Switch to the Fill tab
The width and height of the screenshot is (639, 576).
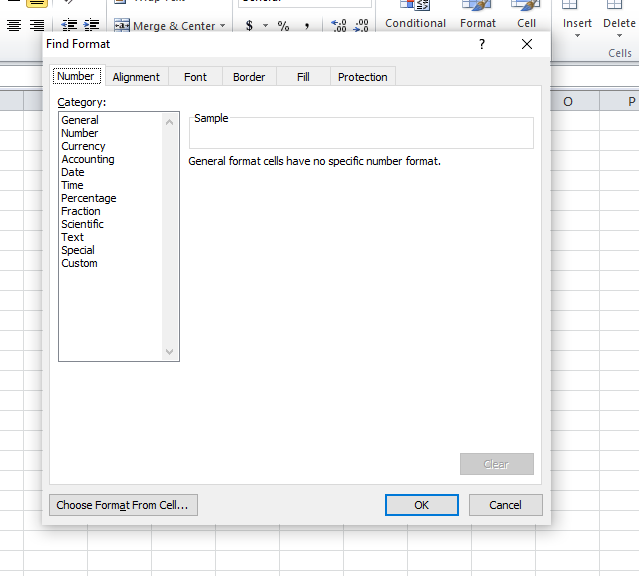point(303,77)
